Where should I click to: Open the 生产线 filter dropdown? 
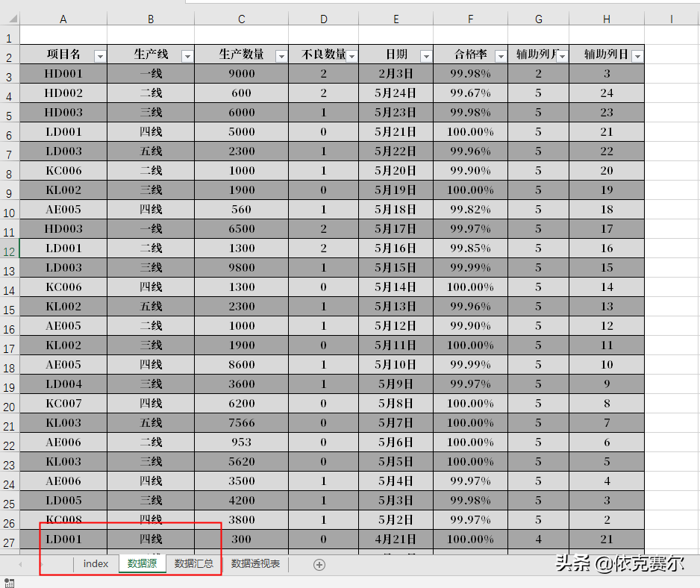tap(187, 56)
